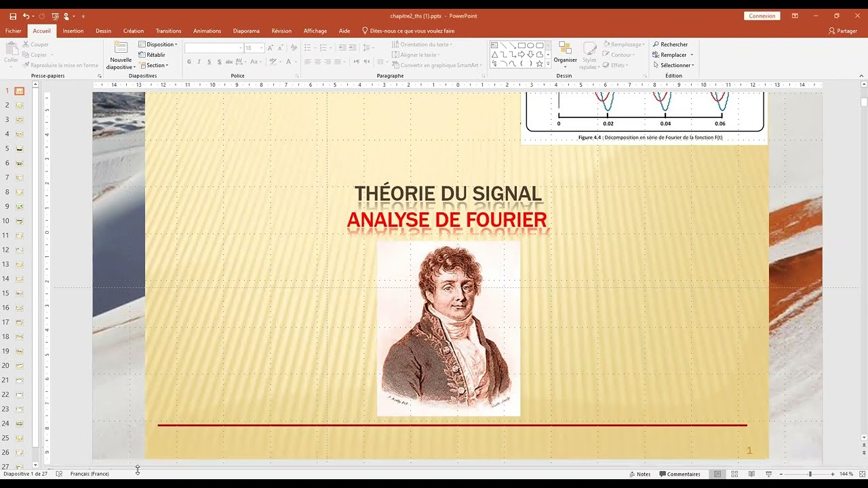Click the Connexion sign-in button

762,16
